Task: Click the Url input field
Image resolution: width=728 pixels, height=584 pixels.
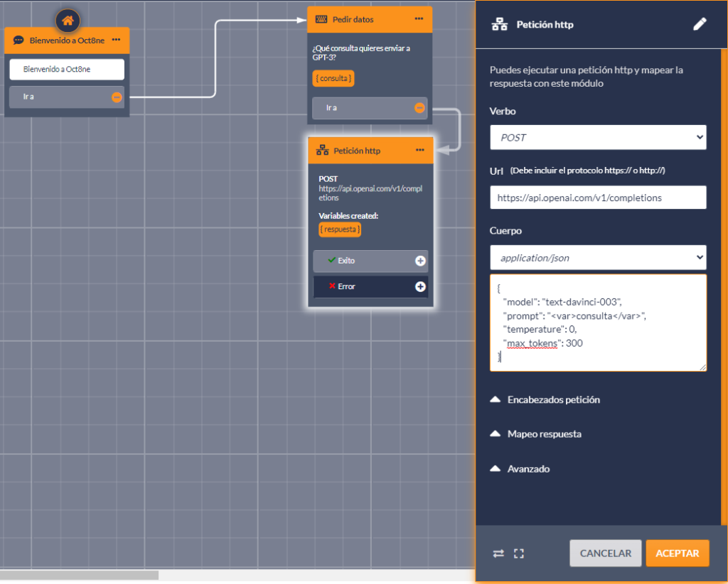Action: [598, 198]
